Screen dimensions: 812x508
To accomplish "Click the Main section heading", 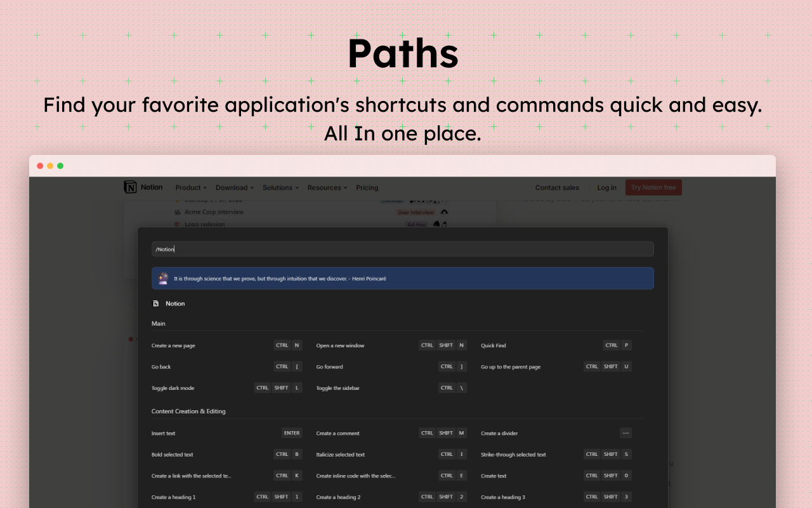I will pos(159,324).
